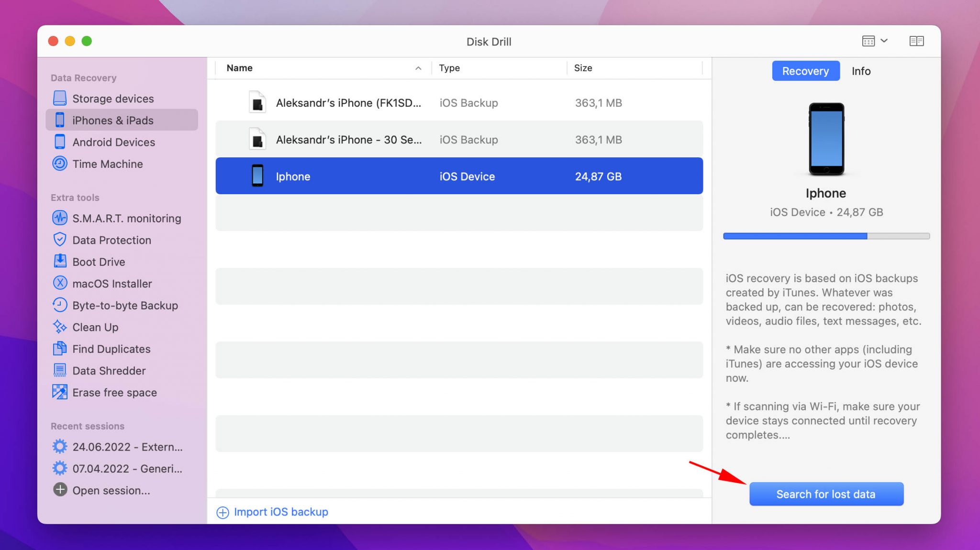This screenshot has height=550, width=980.
Task: Select the Byte-to-byte Backup icon
Action: 59,306
